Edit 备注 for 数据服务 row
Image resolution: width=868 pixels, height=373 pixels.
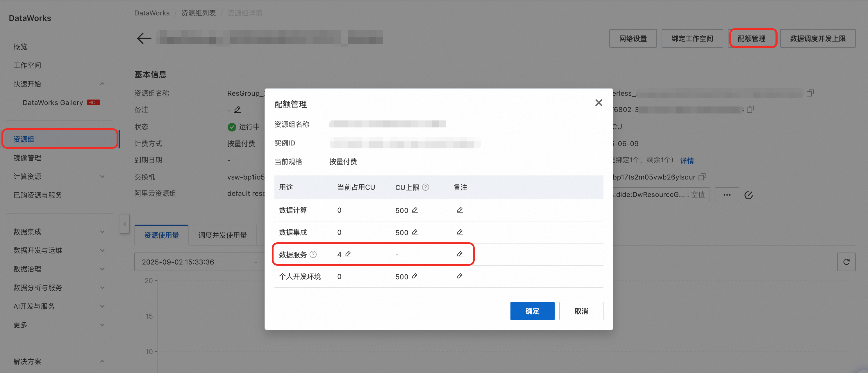pos(460,254)
